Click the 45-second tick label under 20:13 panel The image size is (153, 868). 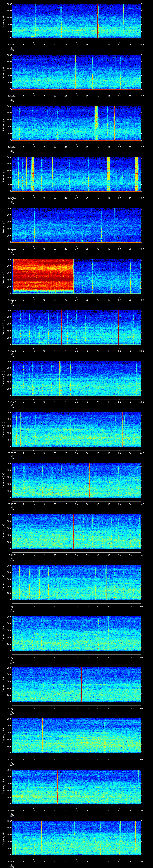(x=109, y=657)
